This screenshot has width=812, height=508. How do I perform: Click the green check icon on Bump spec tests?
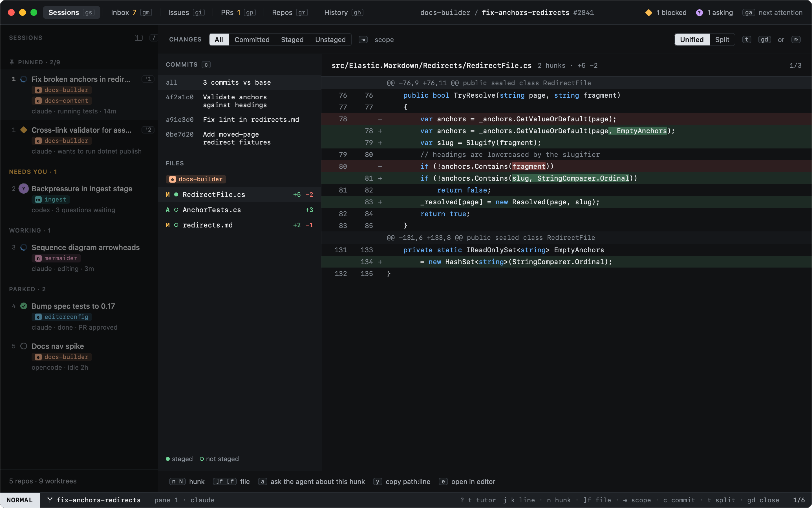tap(23, 306)
